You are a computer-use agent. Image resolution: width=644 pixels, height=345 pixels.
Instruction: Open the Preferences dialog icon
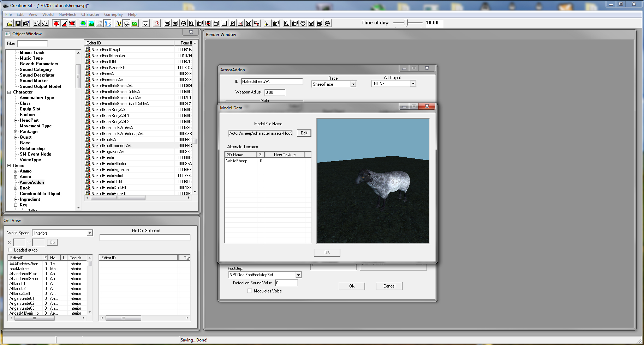click(25, 23)
